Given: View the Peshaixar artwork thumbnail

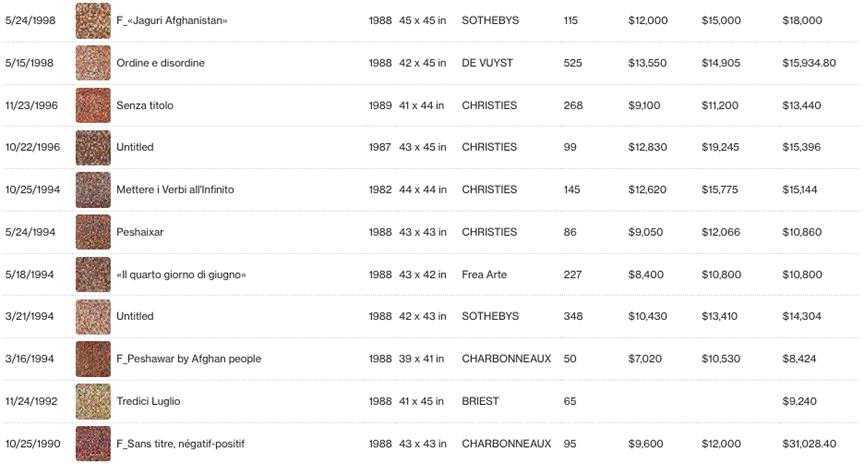Looking at the screenshot, I should pos(93,232).
